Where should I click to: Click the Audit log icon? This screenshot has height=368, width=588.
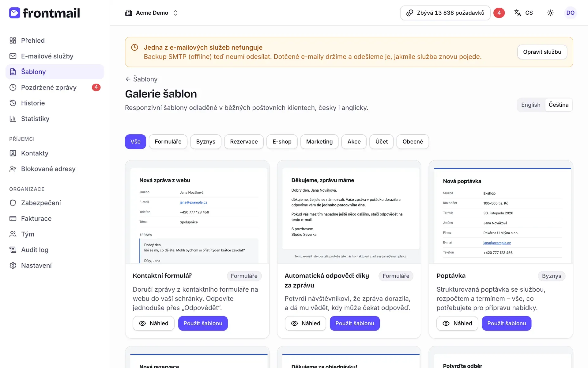tap(13, 250)
